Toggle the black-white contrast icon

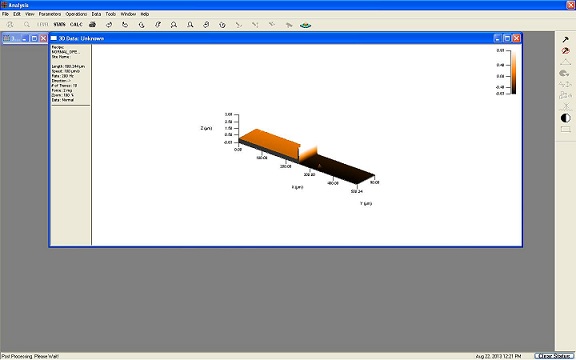point(566,118)
